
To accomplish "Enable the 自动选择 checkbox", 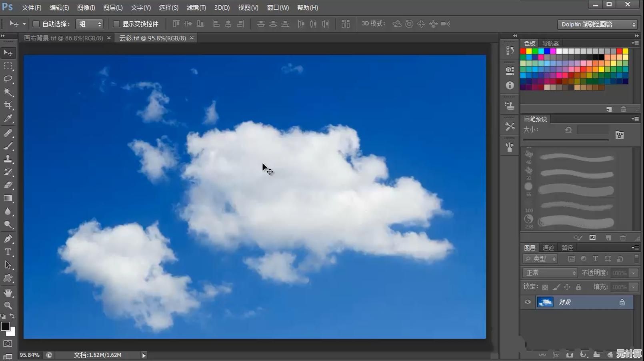I will tap(36, 24).
